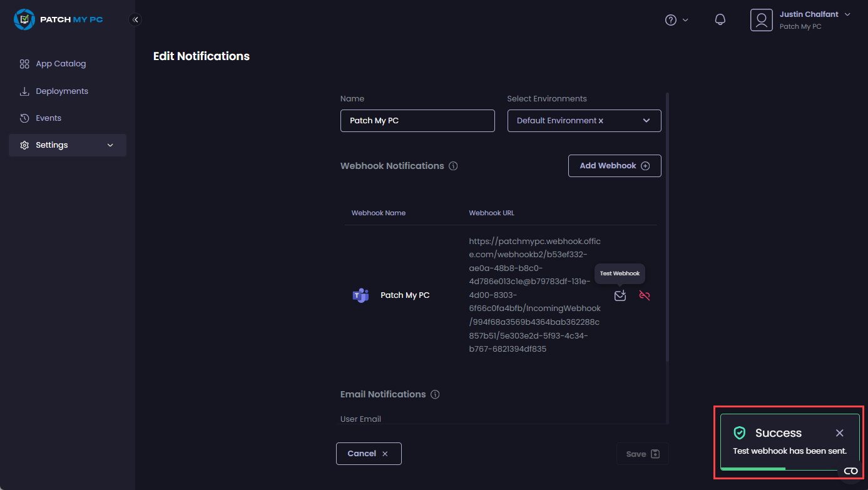
Task: Click the Test Webhook envelope icon
Action: [x=620, y=295]
